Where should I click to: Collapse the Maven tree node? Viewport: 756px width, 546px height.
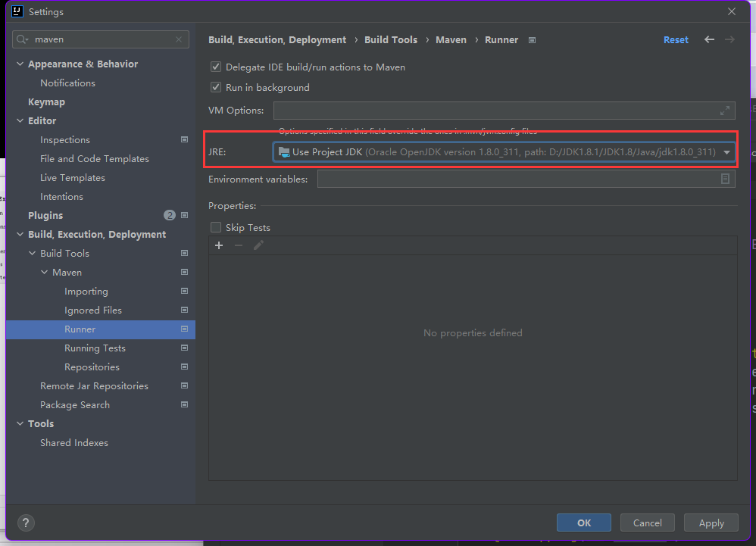pos(45,273)
